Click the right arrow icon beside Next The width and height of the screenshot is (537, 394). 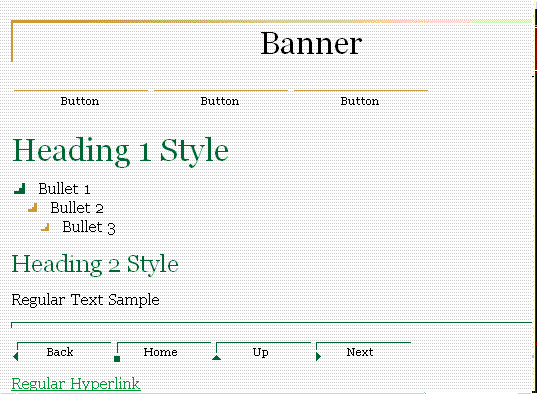click(318, 356)
